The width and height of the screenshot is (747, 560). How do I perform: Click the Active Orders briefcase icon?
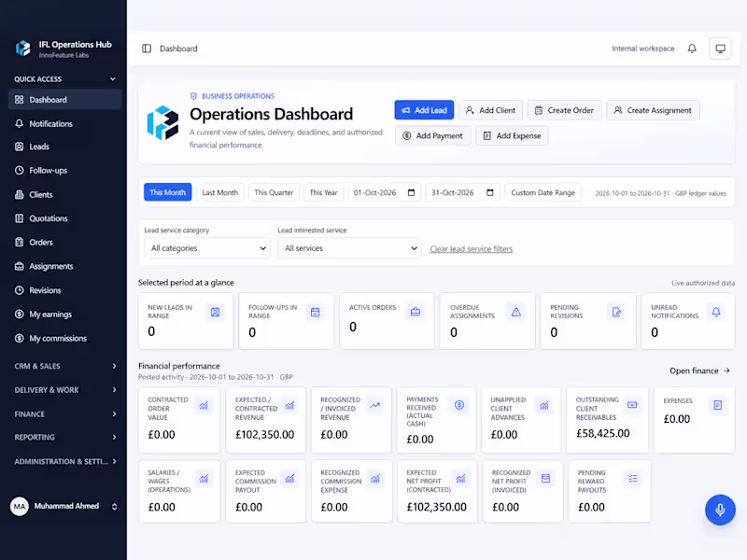(416, 313)
